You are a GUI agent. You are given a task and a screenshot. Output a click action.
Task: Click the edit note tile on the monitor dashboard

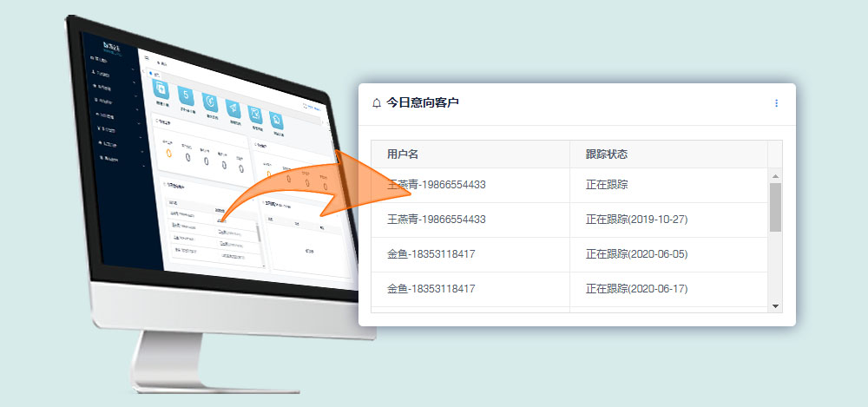255,115
